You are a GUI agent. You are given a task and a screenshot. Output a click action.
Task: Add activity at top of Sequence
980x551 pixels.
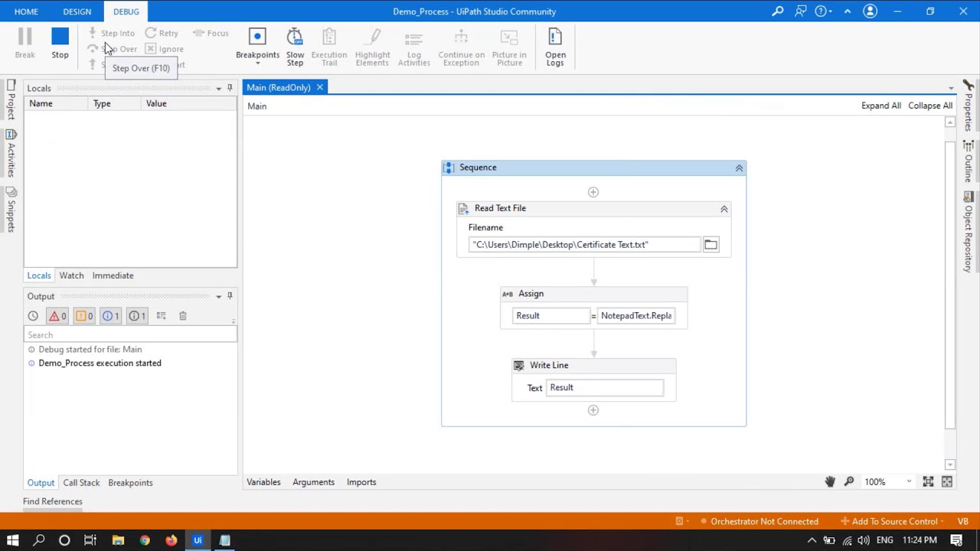(593, 192)
